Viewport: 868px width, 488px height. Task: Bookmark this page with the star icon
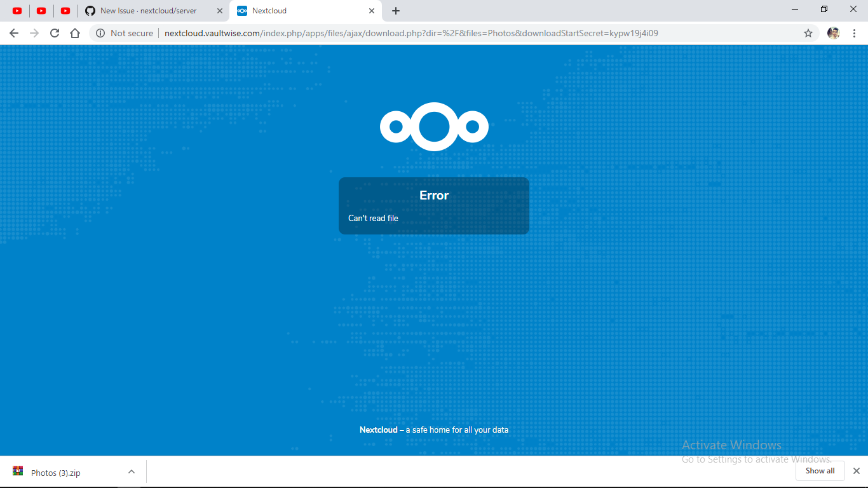tap(808, 33)
